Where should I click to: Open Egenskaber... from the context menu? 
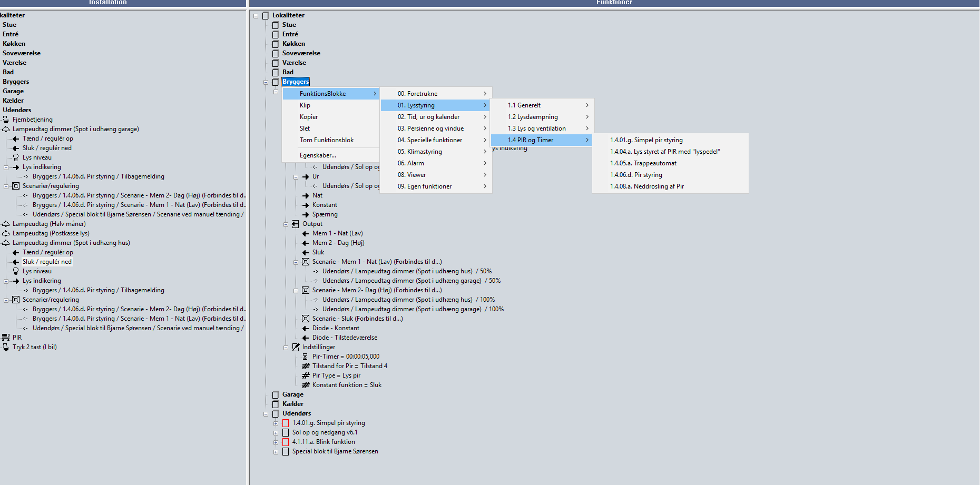coord(318,155)
